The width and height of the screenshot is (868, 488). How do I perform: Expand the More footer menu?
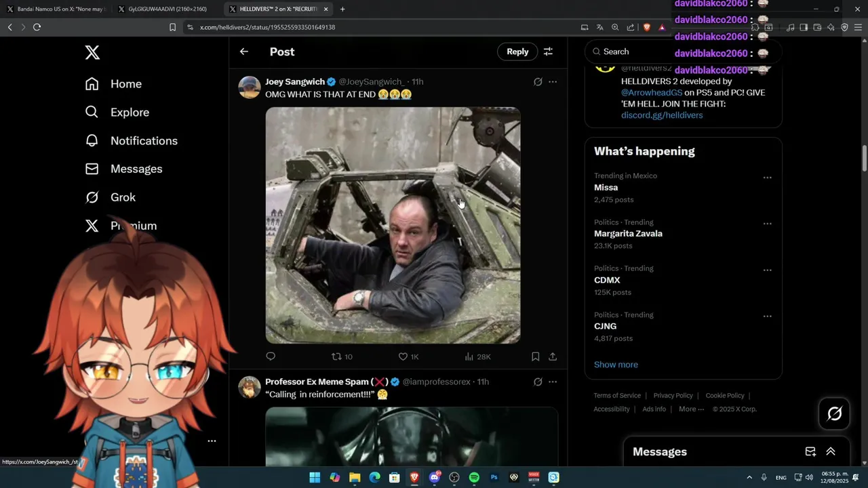[691, 409]
